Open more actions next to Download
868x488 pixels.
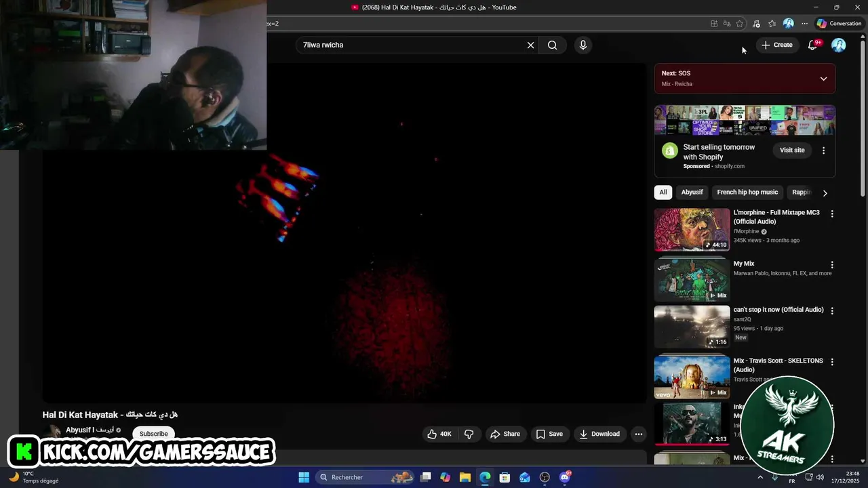(638, 434)
